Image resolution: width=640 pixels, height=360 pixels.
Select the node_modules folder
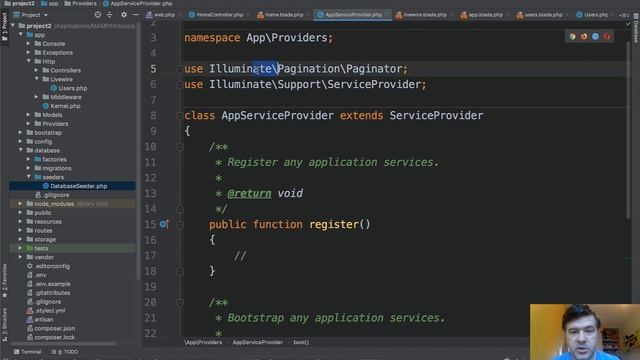pyautogui.click(x=54, y=204)
